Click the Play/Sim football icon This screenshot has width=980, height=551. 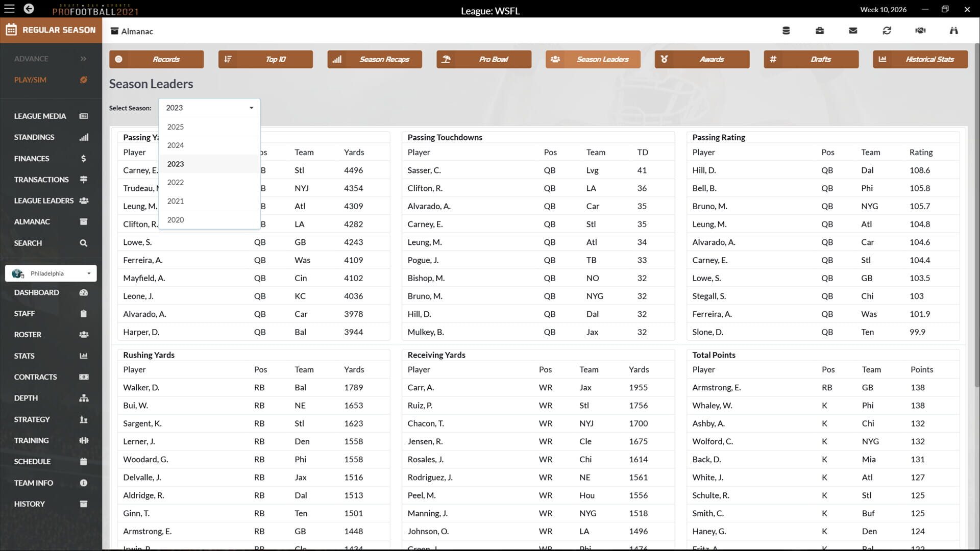(84, 80)
